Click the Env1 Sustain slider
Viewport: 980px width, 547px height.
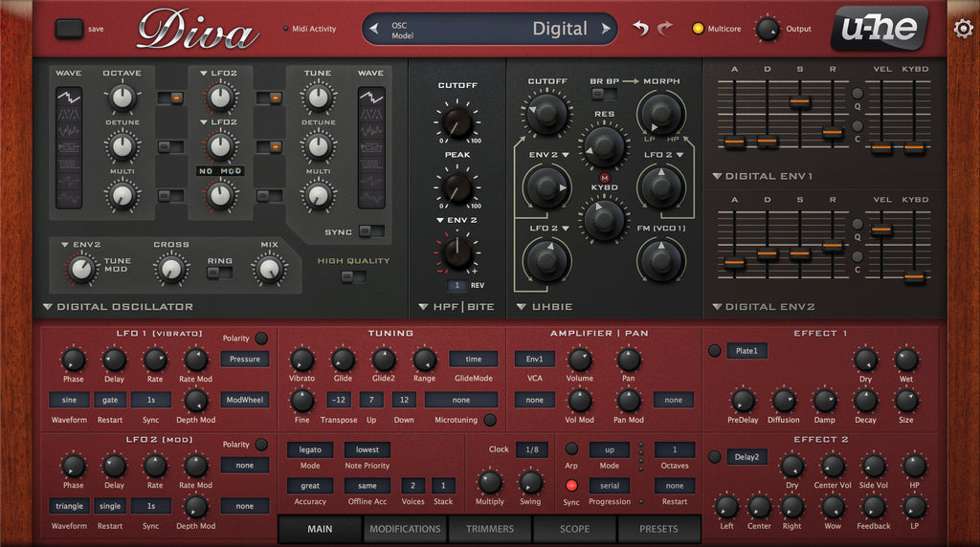click(799, 100)
